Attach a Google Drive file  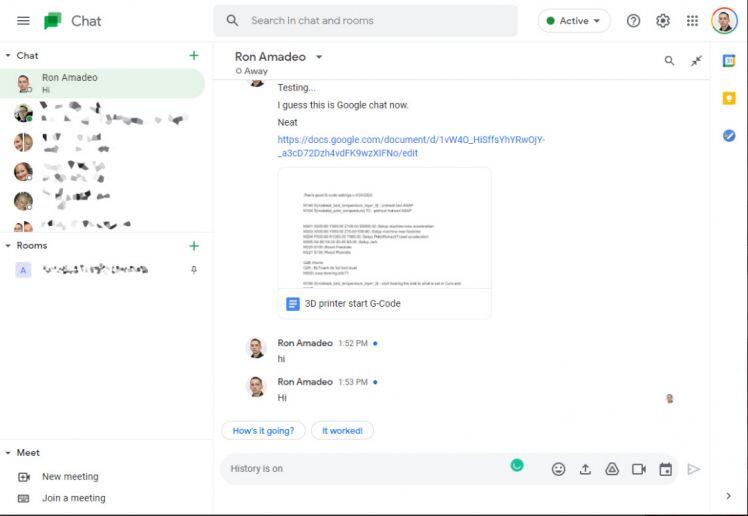(x=612, y=469)
